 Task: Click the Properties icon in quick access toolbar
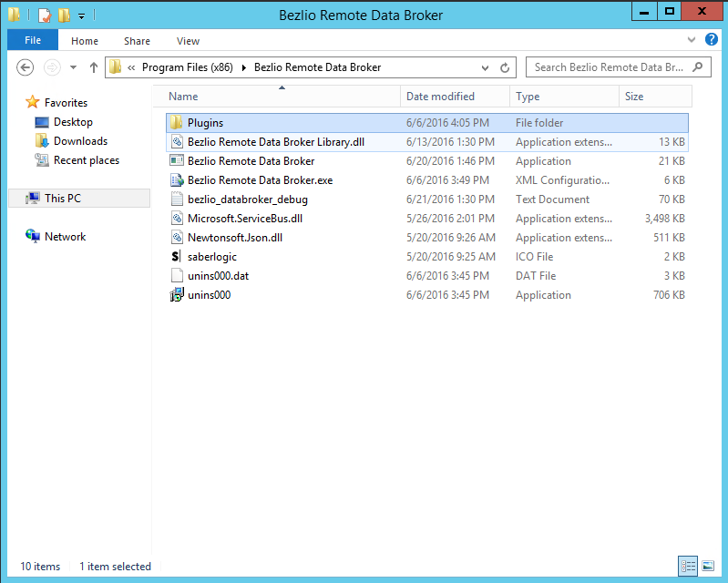[x=45, y=15]
